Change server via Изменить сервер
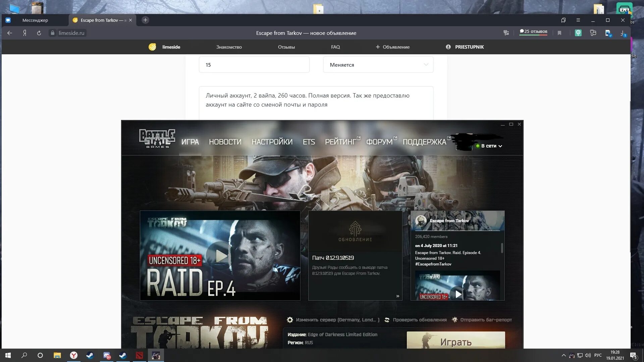Screen dimensions: 644x362 pyautogui.click(x=333, y=320)
